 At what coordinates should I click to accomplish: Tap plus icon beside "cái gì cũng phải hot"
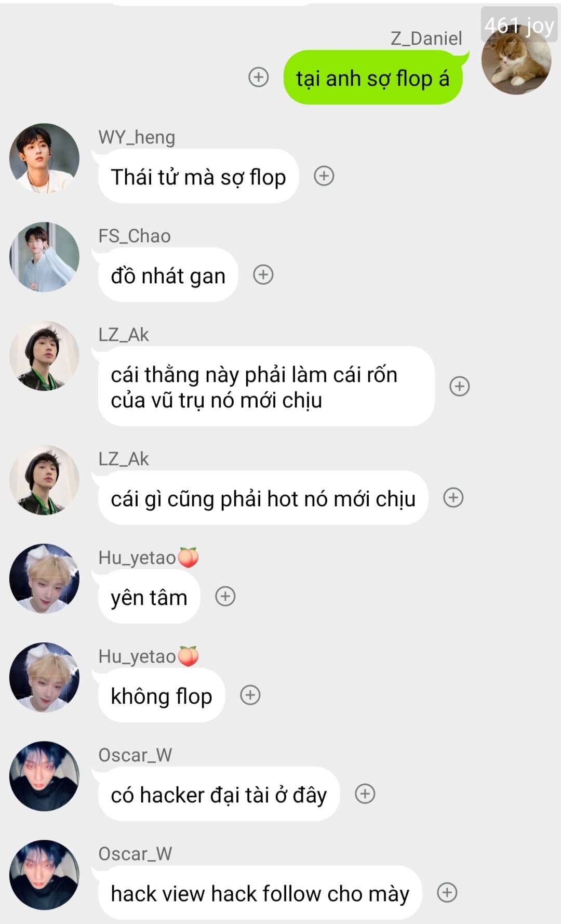click(x=453, y=497)
